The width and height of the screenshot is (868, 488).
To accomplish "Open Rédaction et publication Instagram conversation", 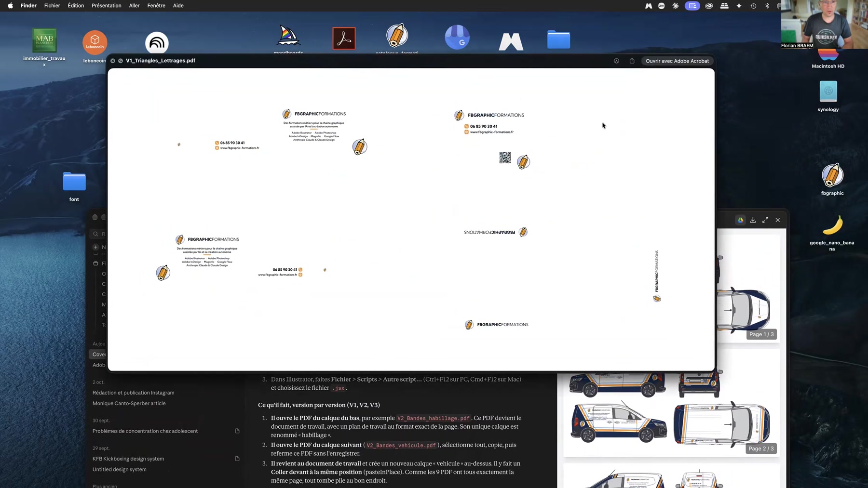I will tap(133, 393).
